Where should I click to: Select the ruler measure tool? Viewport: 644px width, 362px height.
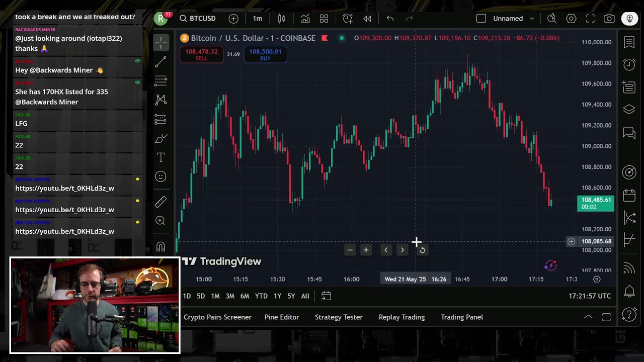coord(160,202)
